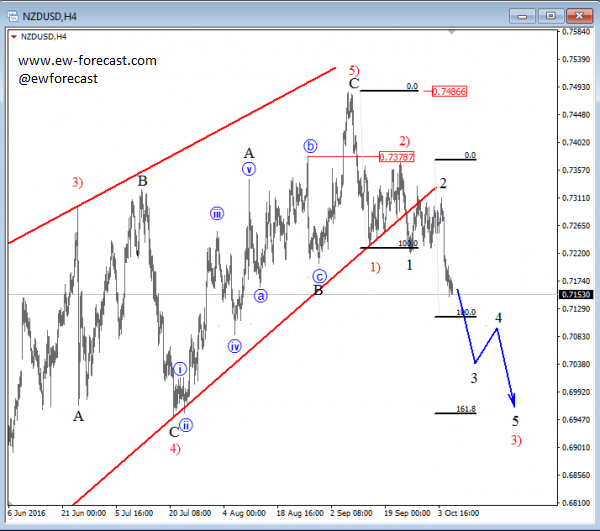Screen dimensions: 600x531
Task: Select the red 4) wave label
Action: [x=175, y=448]
